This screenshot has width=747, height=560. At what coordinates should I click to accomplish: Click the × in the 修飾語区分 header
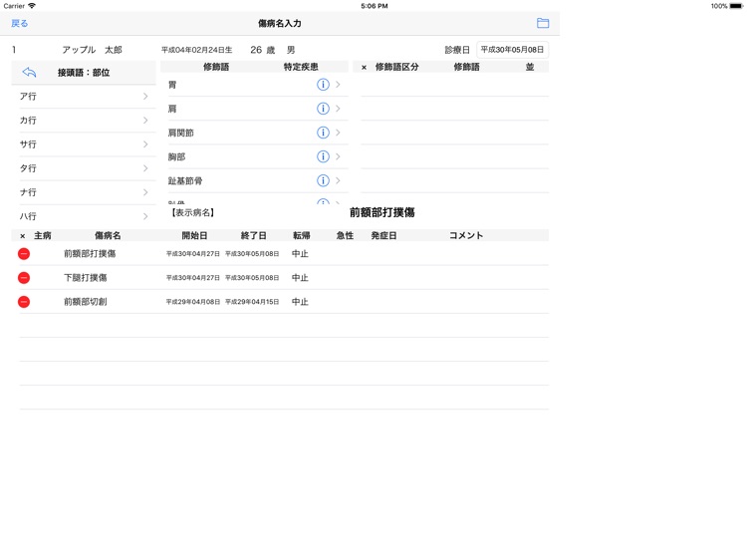pyautogui.click(x=364, y=68)
